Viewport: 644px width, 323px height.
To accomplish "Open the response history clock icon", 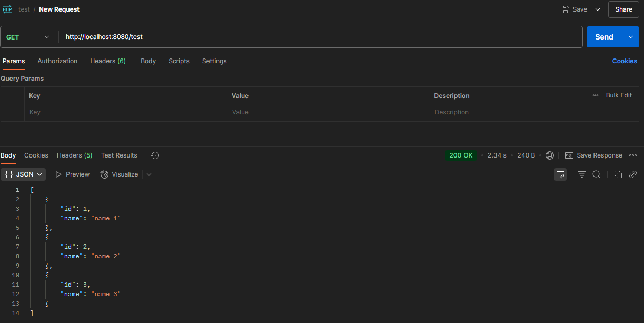I will [x=155, y=155].
